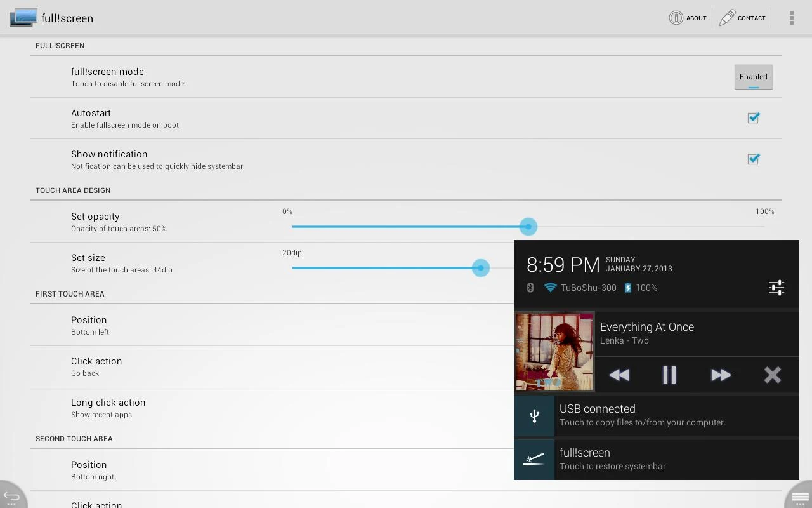The width and height of the screenshot is (812, 508).
Task: Uncheck the Autostart checkbox
Action: pyautogui.click(x=753, y=117)
